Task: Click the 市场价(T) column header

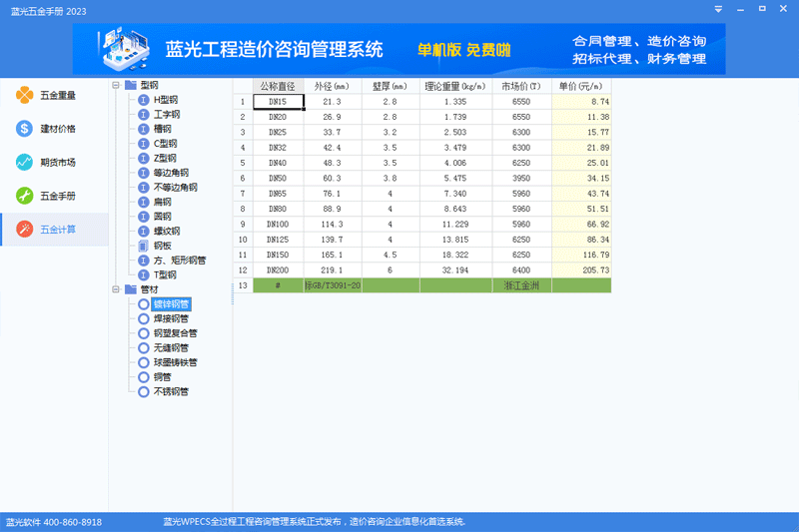Action: coord(521,86)
